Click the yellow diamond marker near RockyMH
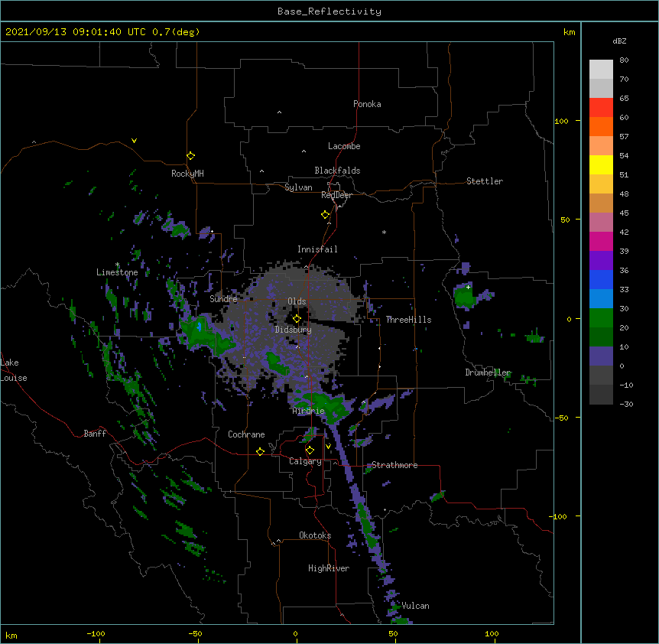This screenshot has width=659, height=644. tap(191, 156)
